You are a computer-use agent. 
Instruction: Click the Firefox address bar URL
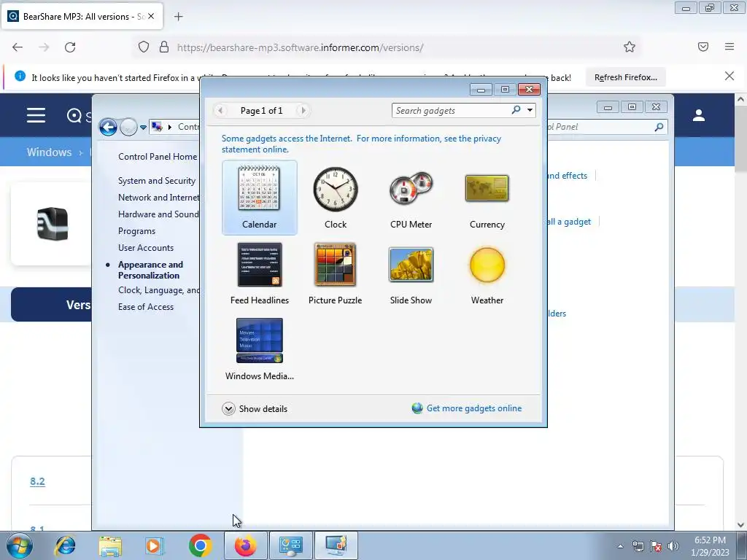(x=300, y=47)
